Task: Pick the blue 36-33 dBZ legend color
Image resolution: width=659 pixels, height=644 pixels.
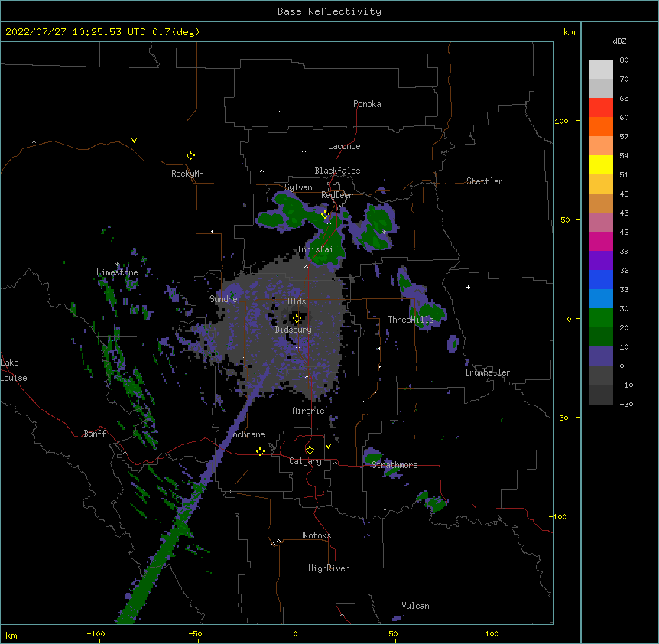Action: [601, 280]
